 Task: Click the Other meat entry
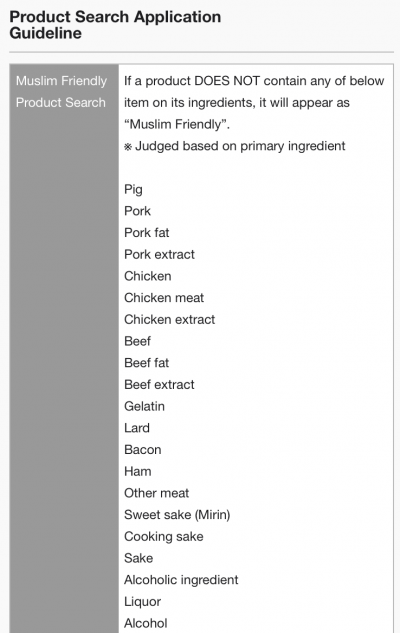pyautogui.click(x=157, y=493)
